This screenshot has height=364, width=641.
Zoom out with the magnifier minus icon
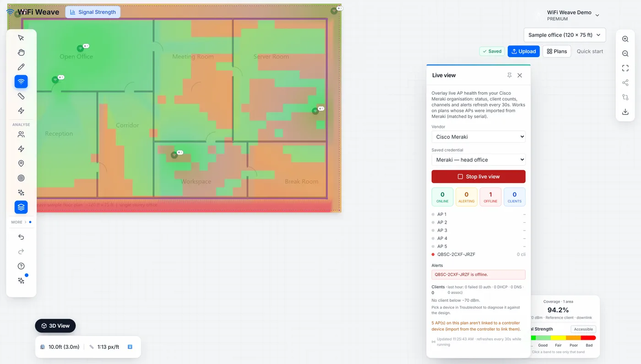click(x=625, y=54)
